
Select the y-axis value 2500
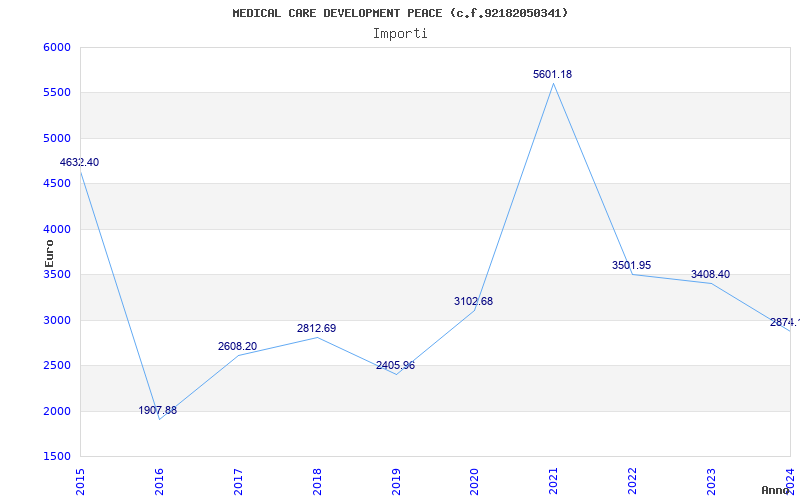coord(57,366)
